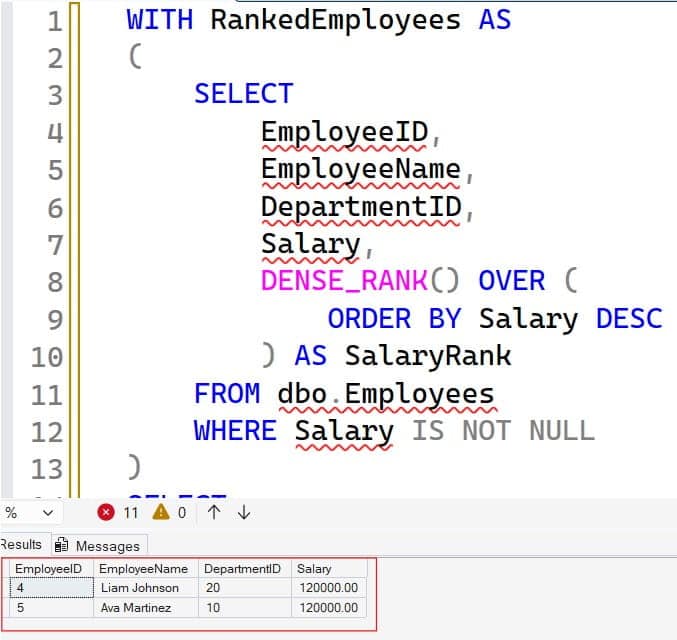Click Ava Martinez's salary 120000.00

[329, 608]
